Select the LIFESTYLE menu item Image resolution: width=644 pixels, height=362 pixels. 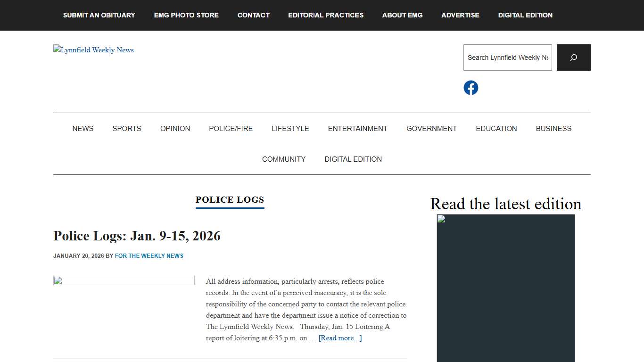pyautogui.click(x=290, y=128)
